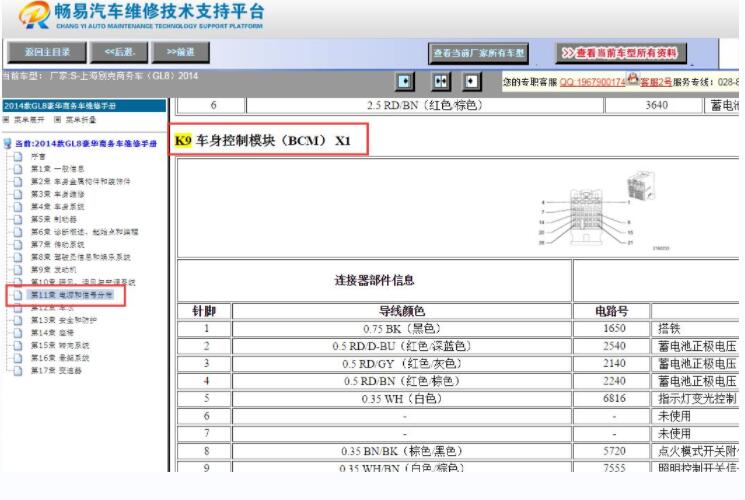Click circuit number 2240
This screenshot has width=745, height=500.
click(614, 381)
